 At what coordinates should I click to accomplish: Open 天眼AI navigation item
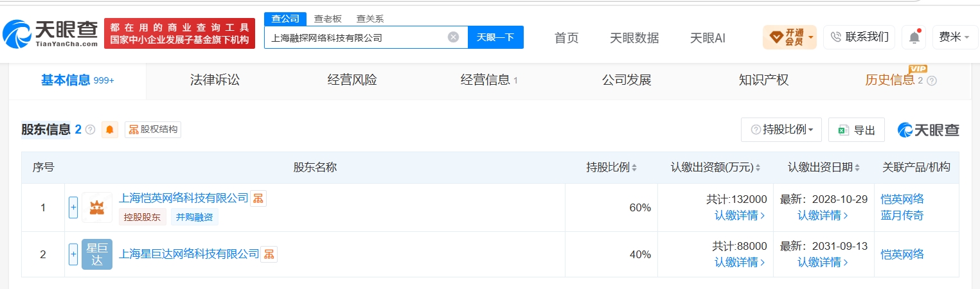708,37
